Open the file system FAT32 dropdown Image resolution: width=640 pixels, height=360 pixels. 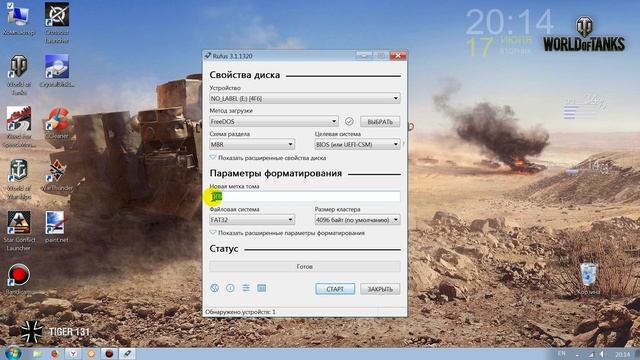tap(252, 220)
